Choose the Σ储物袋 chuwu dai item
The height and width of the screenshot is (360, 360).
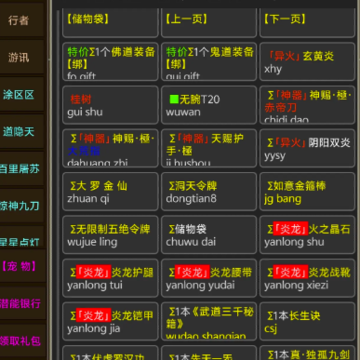[209, 235]
